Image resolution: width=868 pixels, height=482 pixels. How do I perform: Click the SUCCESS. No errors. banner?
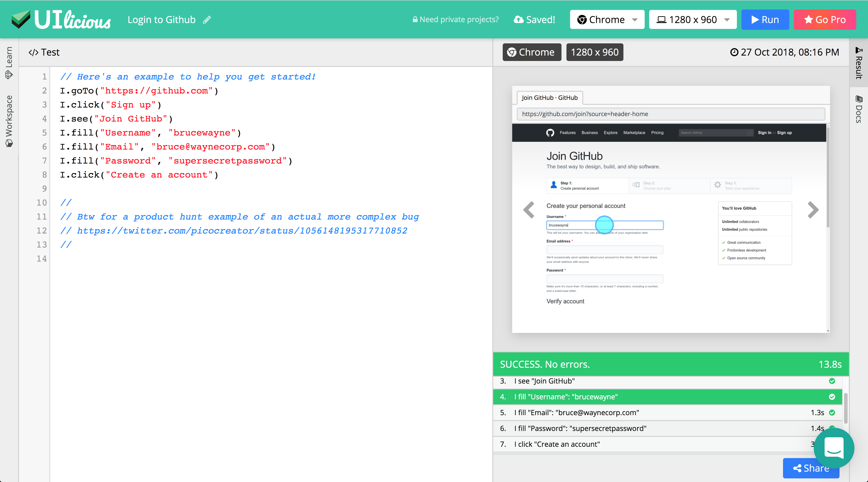coord(670,364)
